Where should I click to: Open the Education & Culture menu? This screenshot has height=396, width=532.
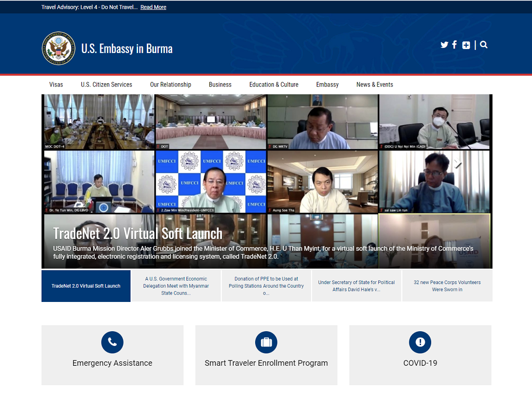click(x=274, y=85)
